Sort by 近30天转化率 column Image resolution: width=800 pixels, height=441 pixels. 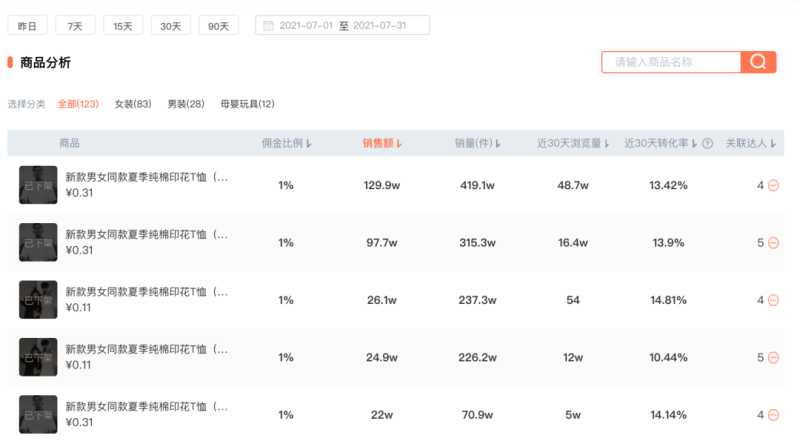pyautogui.click(x=661, y=143)
